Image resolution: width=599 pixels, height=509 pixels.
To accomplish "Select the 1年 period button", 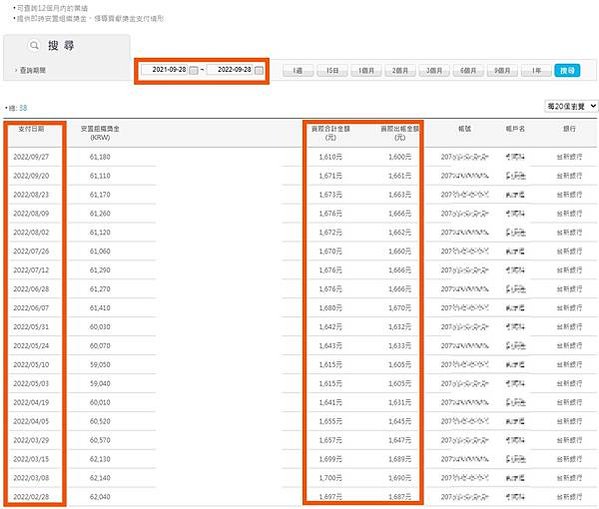I will pos(536,71).
